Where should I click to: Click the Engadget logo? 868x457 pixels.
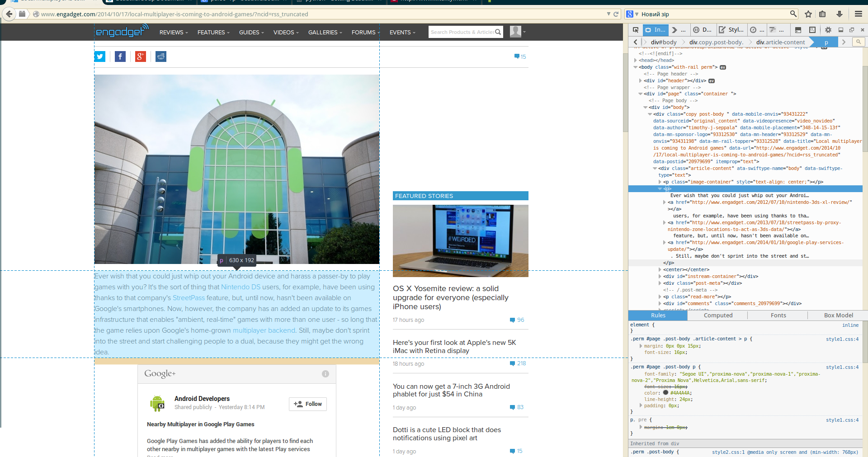tap(122, 31)
